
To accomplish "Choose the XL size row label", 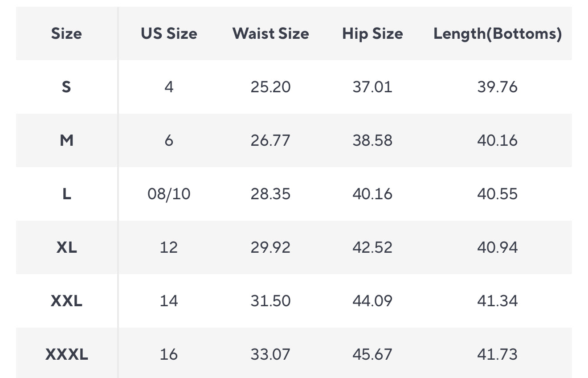I will (x=66, y=247).
